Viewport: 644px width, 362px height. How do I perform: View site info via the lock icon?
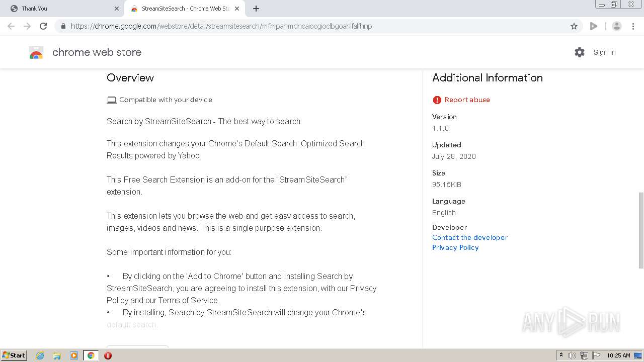[x=63, y=26]
